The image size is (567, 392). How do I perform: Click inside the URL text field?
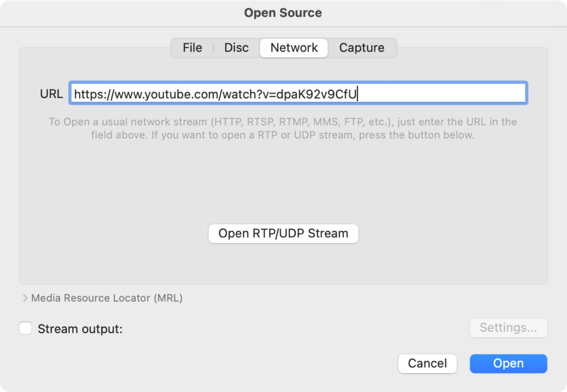443,94
